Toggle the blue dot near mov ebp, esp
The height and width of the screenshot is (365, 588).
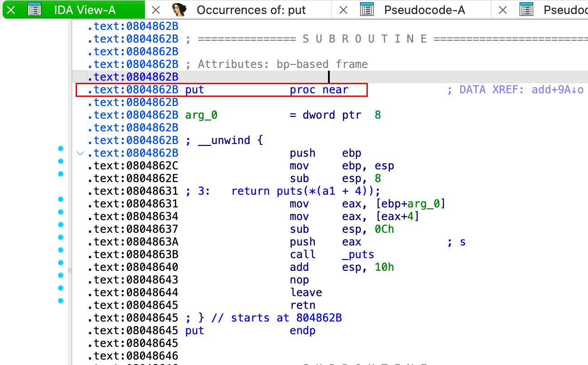[x=60, y=161]
